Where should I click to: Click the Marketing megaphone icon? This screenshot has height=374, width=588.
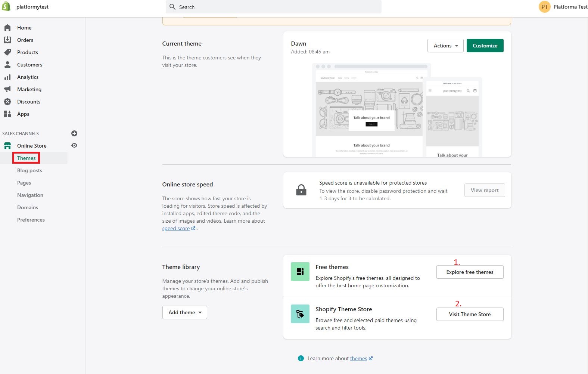point(7,89)
